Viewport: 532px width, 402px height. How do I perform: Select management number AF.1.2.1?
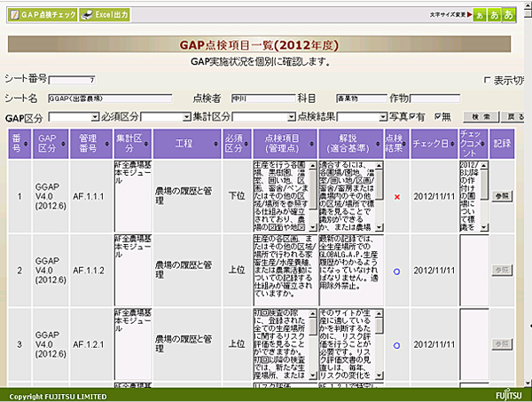88,344
